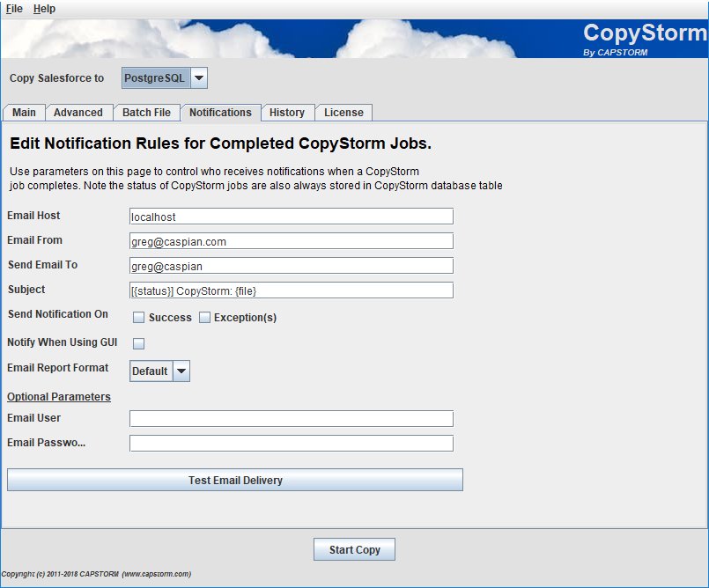Click the Email Host label

[33, 216]
